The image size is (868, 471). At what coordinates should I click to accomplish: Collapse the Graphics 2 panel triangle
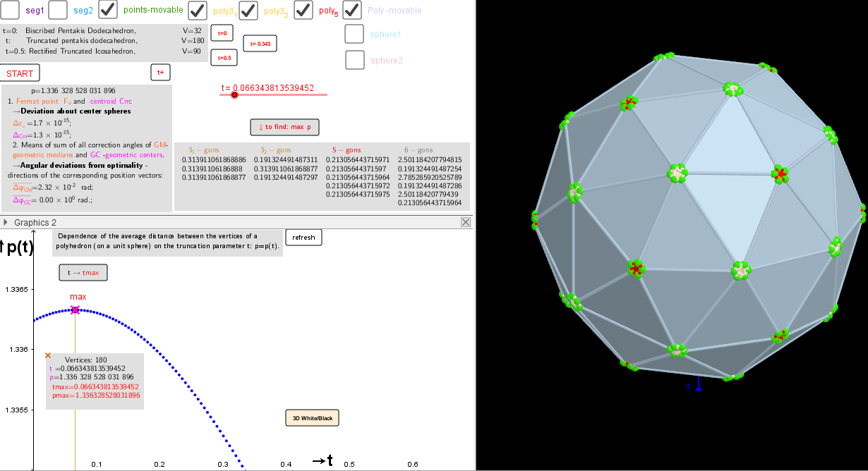pyautogui.click(x=6, y=222)
